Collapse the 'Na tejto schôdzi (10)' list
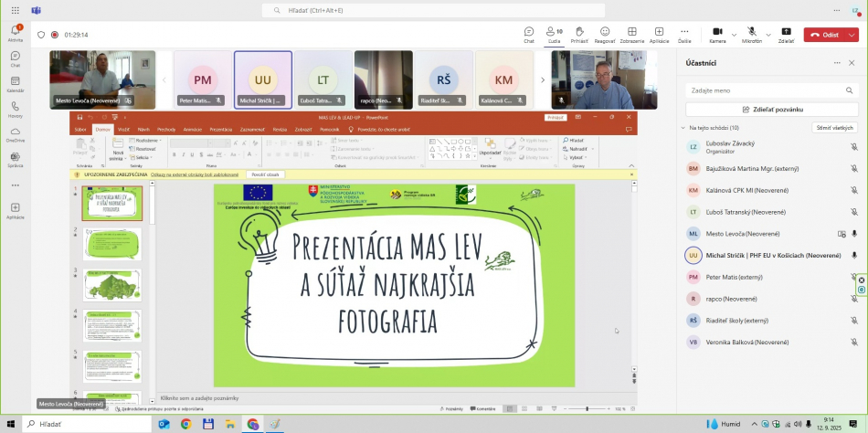This screenshot has width=868, height=433. tap(683, 128)
